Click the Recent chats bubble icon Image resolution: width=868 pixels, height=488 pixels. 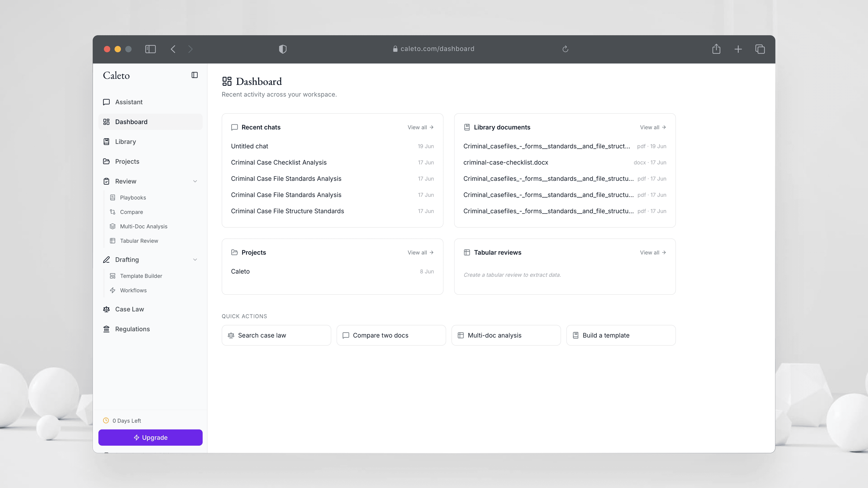coord(234,127)
